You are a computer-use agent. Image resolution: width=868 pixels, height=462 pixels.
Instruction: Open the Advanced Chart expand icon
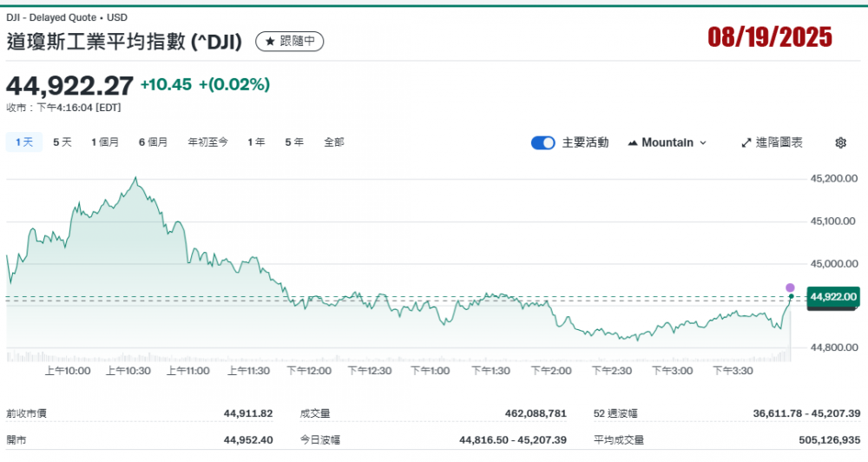tap(746, 142)
